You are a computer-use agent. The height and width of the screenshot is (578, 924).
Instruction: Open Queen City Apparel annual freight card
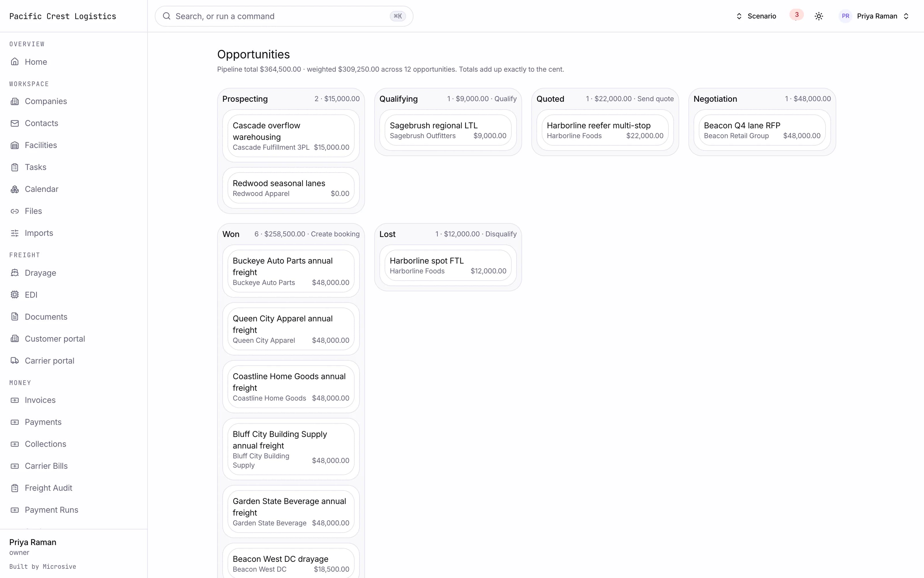pos(290,329)
